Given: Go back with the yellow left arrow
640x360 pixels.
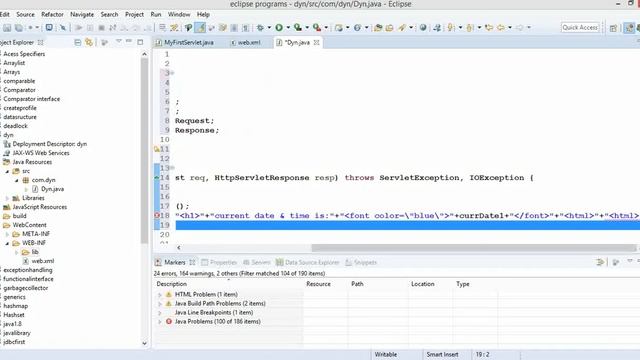Looking at the screenshot, I should point(501,28).
